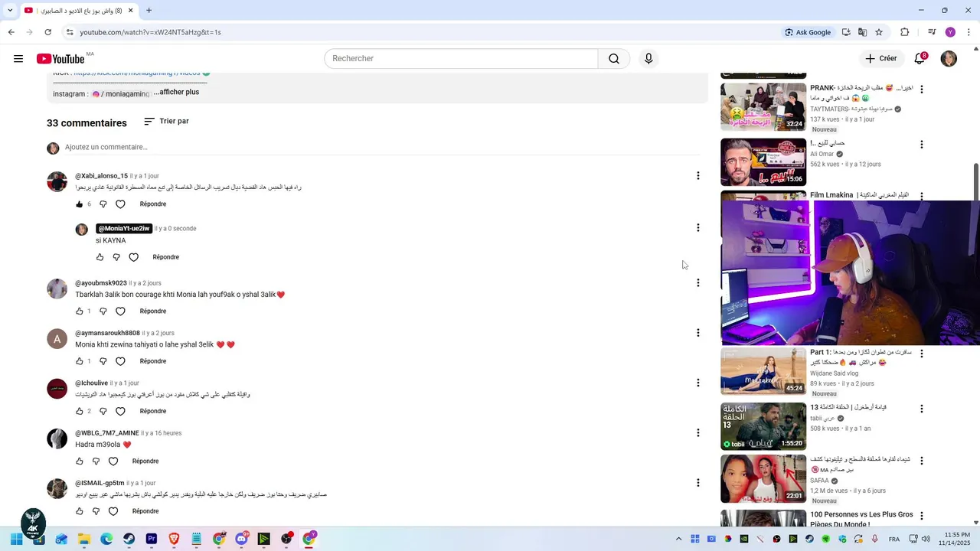Focus the 'Ajoutez un commentaire' field
This screenshot has height=551, width=980.
(383, 147)
